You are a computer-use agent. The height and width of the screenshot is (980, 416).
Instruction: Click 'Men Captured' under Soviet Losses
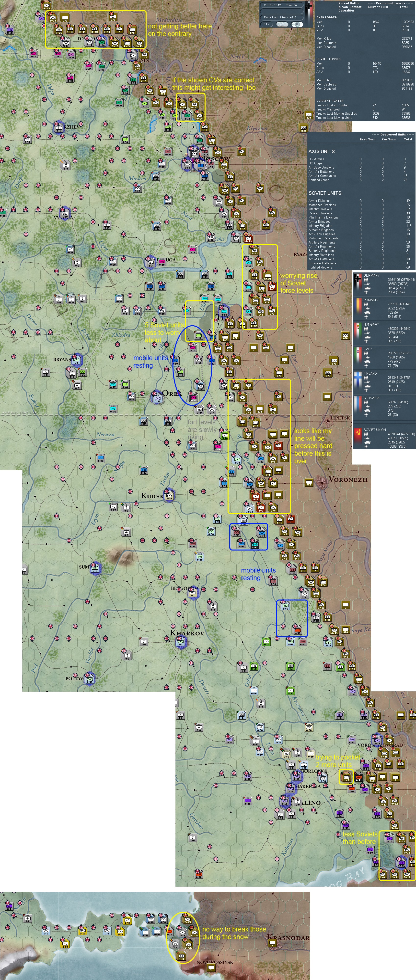326,85
